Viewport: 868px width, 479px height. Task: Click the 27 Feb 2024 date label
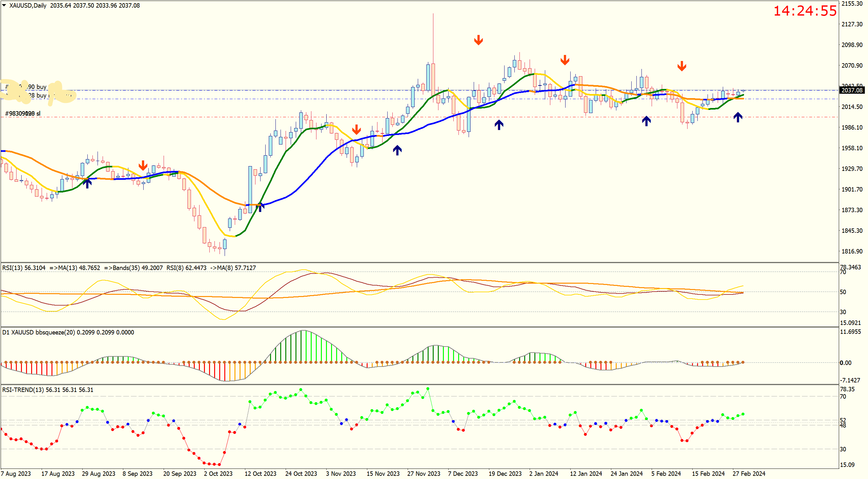pos(749,473)
